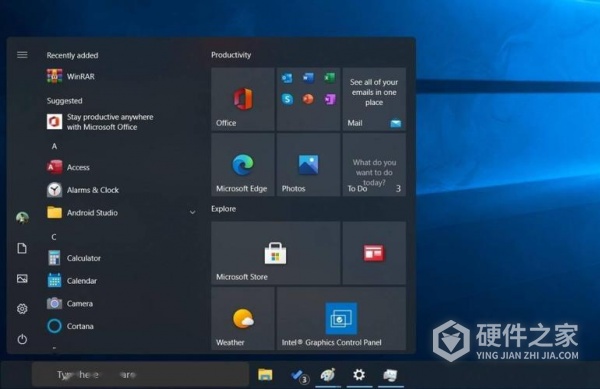Viewport: 600px width, 389px height.
Task: Open the hamburger menu in Start
Action: point(22,55)
